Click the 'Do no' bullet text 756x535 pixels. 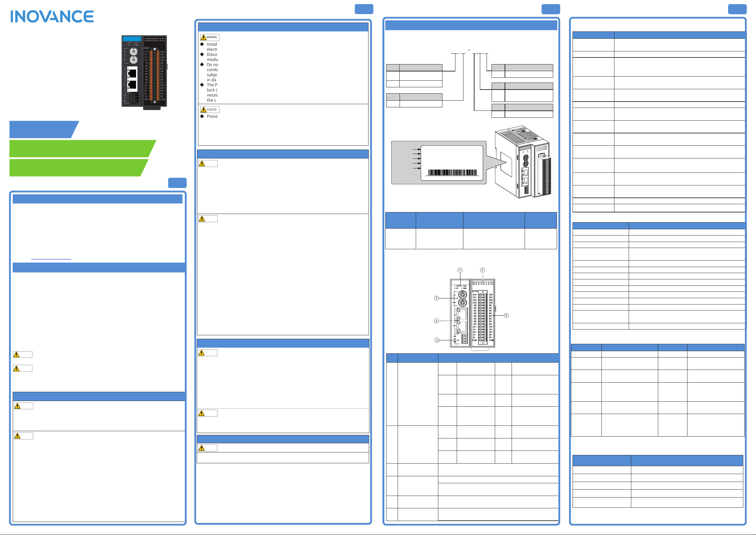pyautogui.click(x=212, y=64)
